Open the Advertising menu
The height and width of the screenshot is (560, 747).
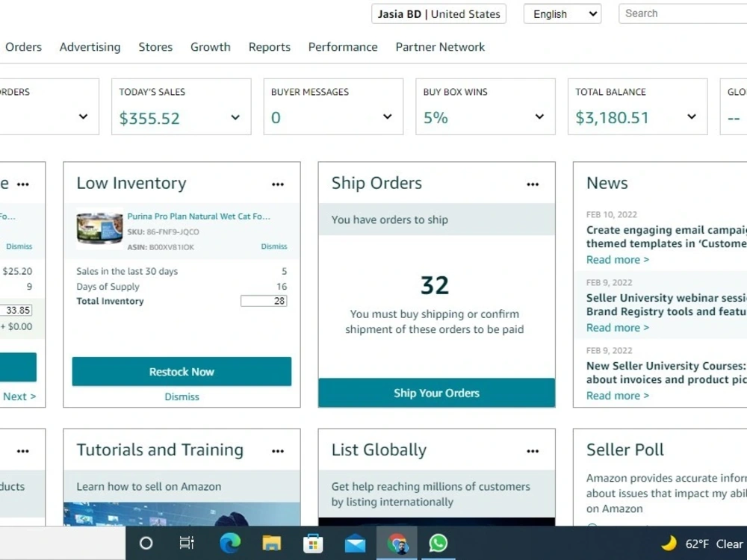(90, 47)
